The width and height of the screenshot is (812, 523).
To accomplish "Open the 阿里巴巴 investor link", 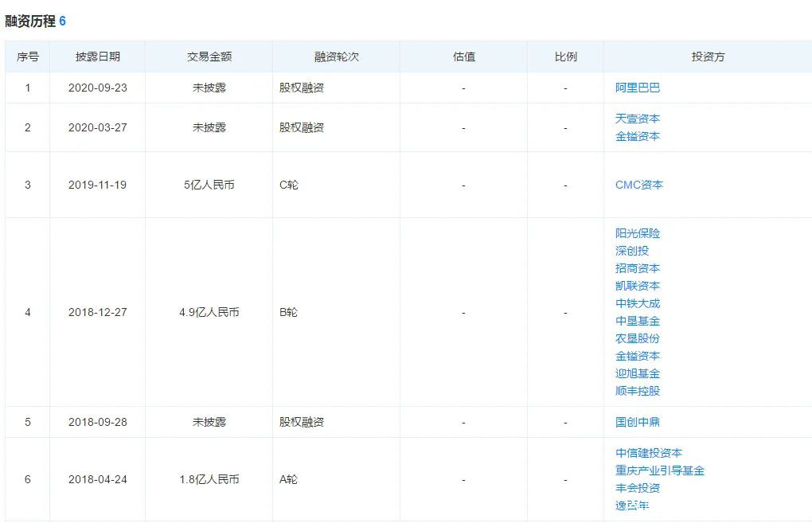I will pos(638,88).
